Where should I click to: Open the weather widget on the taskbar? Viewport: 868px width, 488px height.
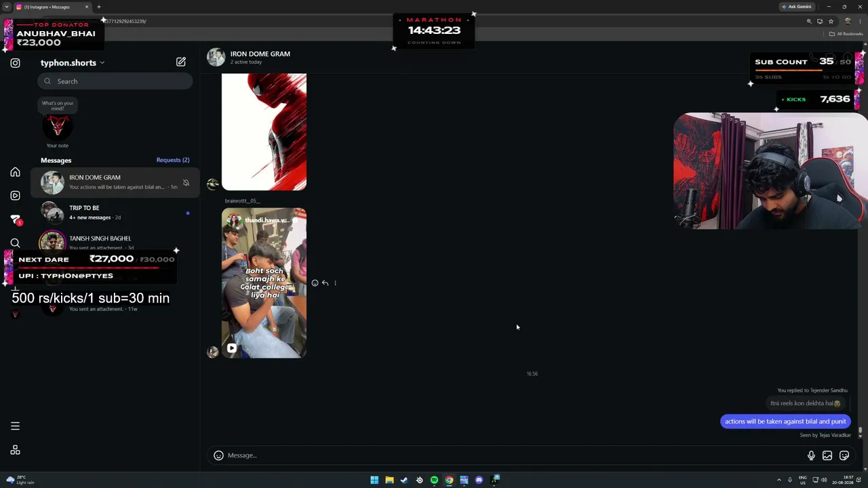(x=19, y=480)
